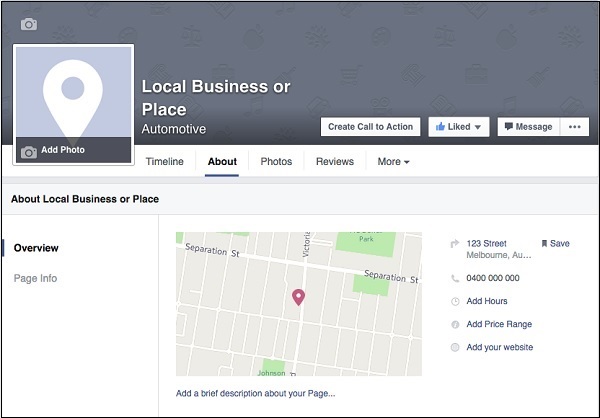Add a brief description about your Page
This screenshot has width=600, height=418.
pyautogui.click(x=256, y=393)
